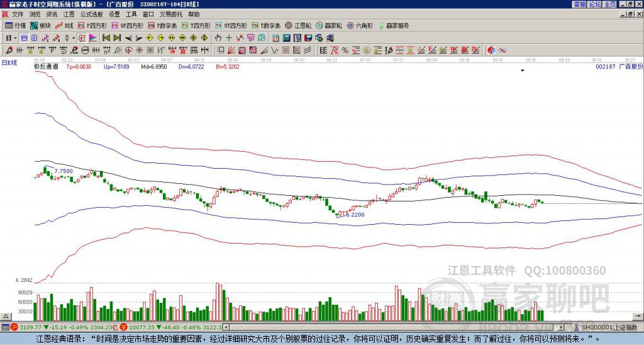This screenshot has height=345, width=644.
Task: Open the 文件 menu
Action: pos(18,14)
